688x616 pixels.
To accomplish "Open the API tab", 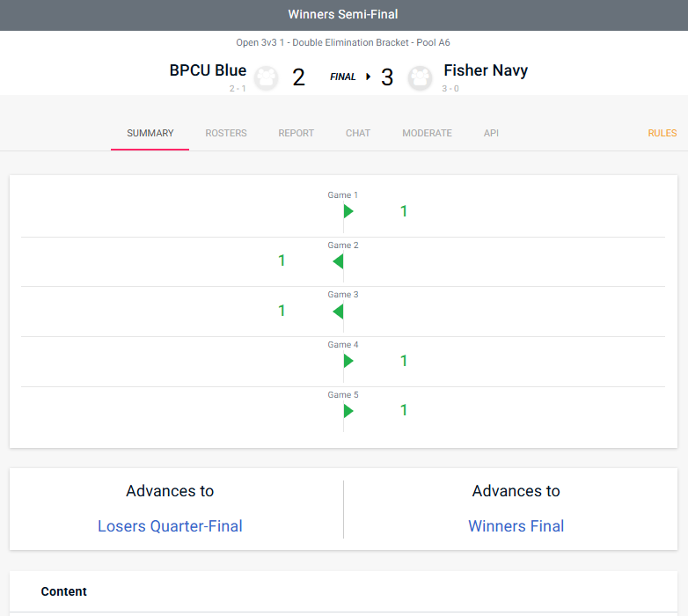I will (491, 133).
